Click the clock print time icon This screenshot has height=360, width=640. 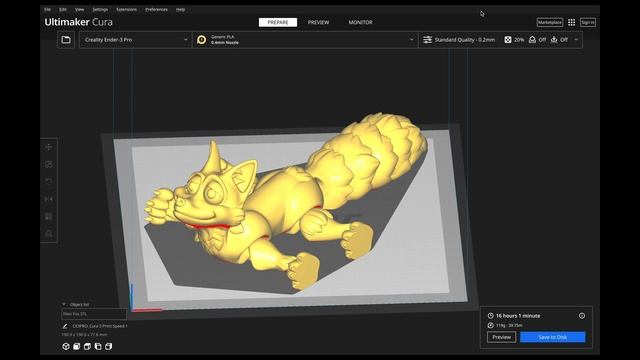(491, 316)
